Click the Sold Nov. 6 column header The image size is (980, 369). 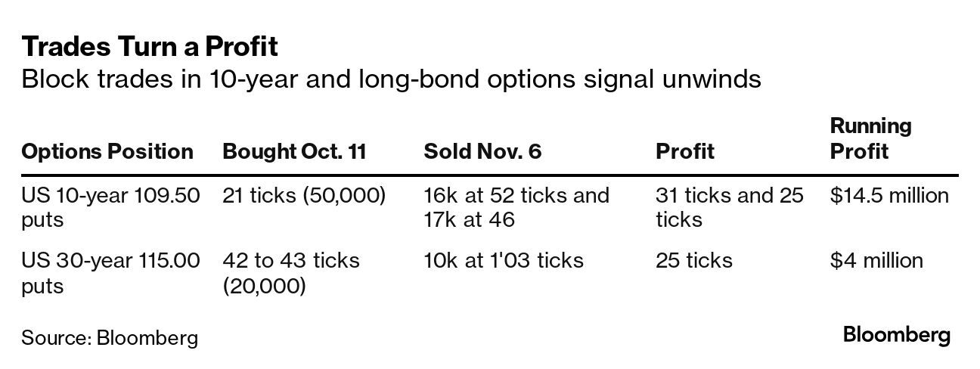[x=482, y=151]
